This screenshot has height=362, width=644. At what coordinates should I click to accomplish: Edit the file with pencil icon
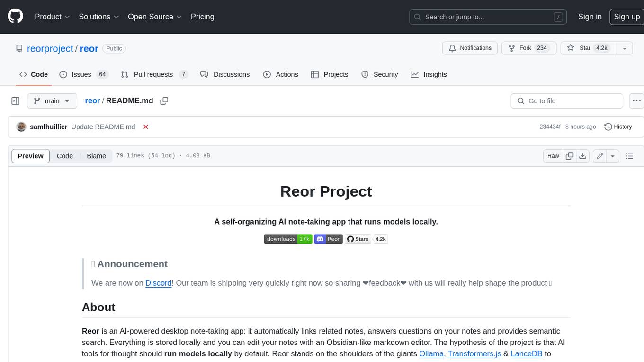[600, 156]
